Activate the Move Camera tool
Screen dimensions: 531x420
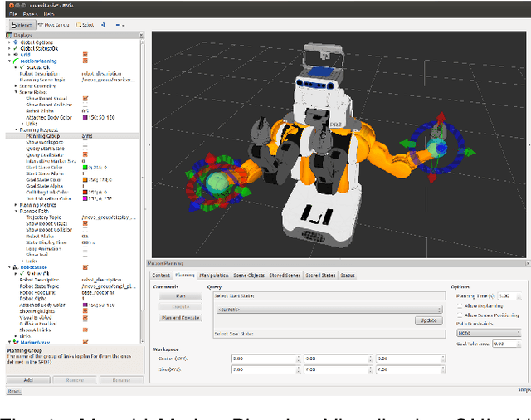coord(55,25)
